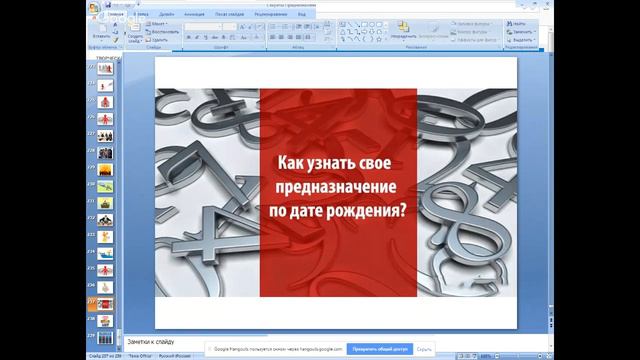Viewport: 640px width, 360px height.
Task: Switch to the Рецензирование ribbon tab
Action: (x=271, y=14)
